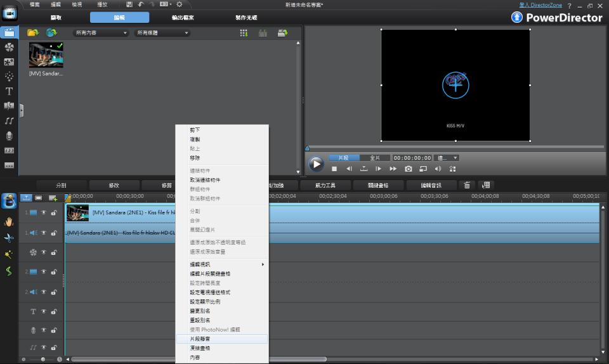Open the 所有內容 content filter dropdown
Image resolution: width=609 pixels, height=364 pixels.
[101, 33]
